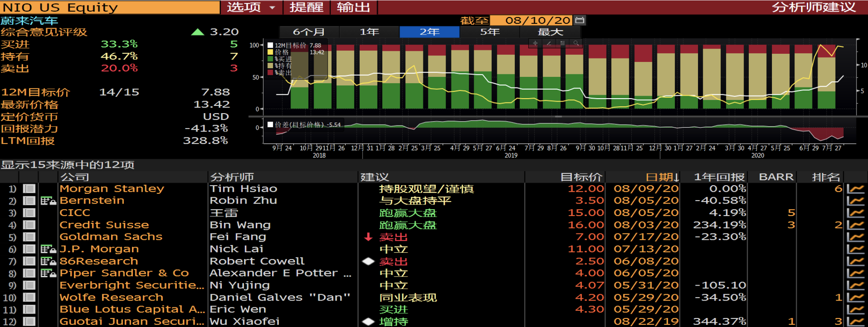Click the 16.00 target price cell
This screenshot has height=327, width=868.
point(586,225)
